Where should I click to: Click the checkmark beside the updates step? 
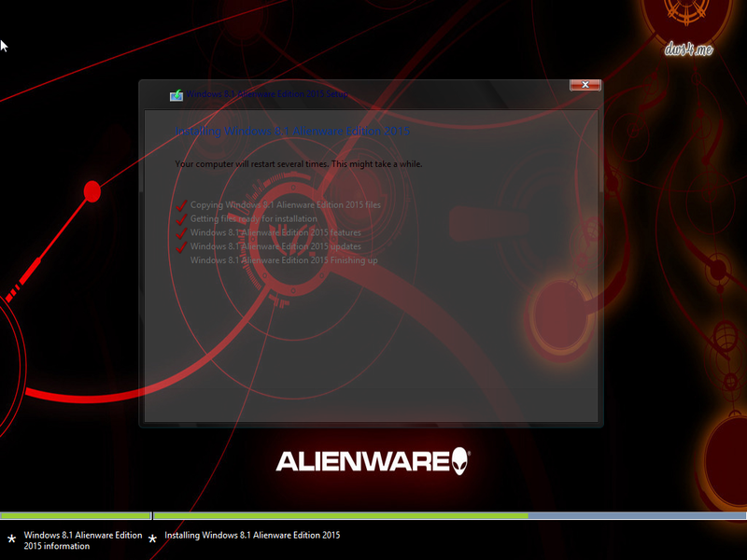pos(181,246)
